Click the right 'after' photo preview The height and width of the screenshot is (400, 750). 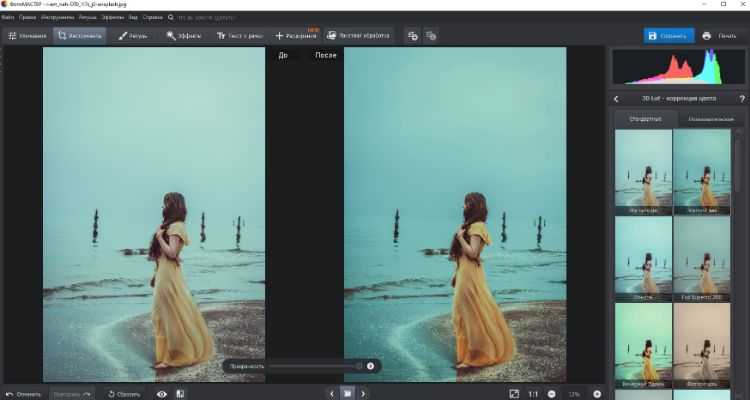pos(455,214)
